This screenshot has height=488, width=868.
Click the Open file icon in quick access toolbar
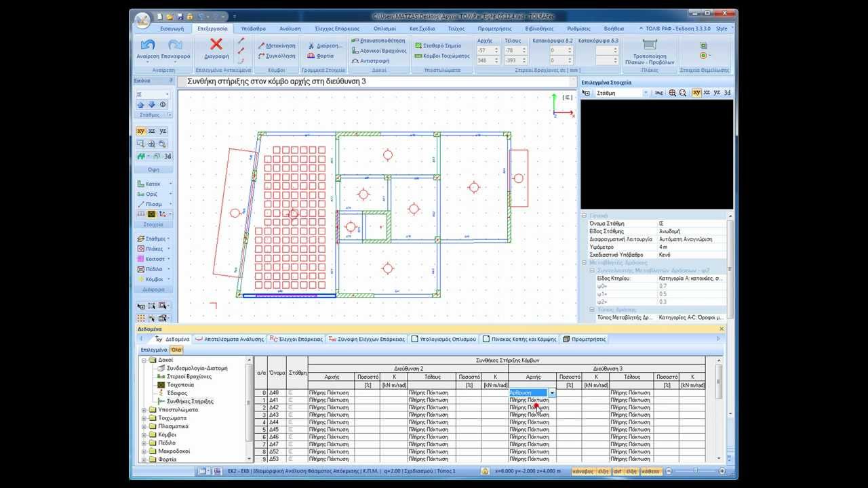(169, 16)
